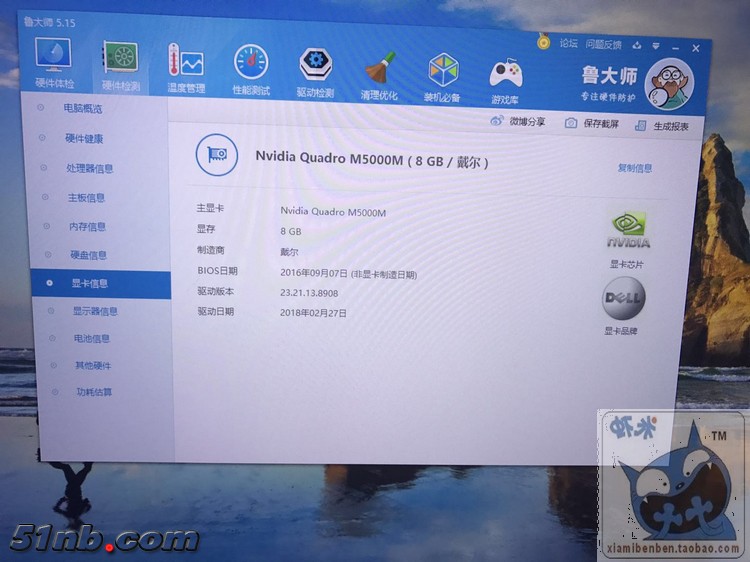The image size is (750, 562).
Task: Click the title bar download tray icon
Action: point(637,45)
